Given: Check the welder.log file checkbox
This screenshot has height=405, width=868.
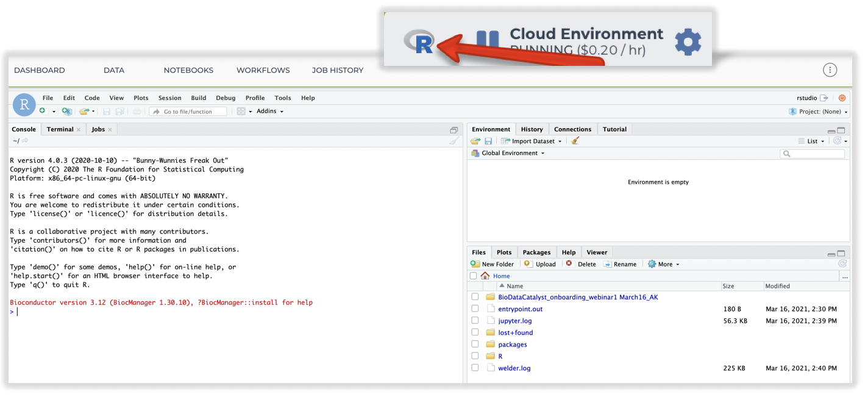Looking at the screenshot, I should [475, 368].
